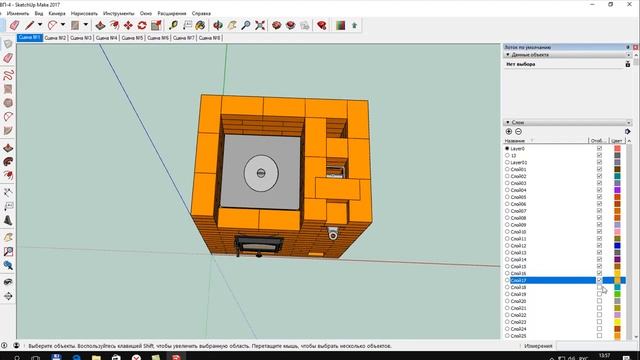
Task: Click the Zoom Extents tool in top toolbar
Action: coord(260,25)
